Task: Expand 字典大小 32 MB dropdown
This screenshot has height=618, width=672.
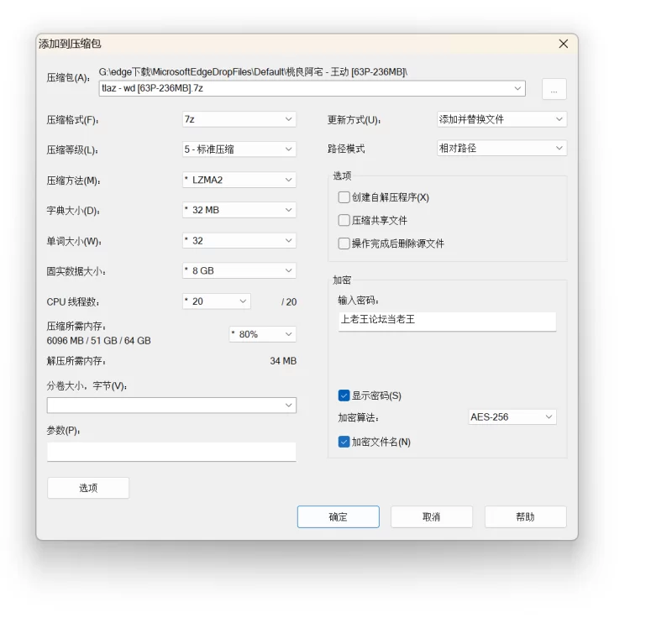Action: coord(239,210)
